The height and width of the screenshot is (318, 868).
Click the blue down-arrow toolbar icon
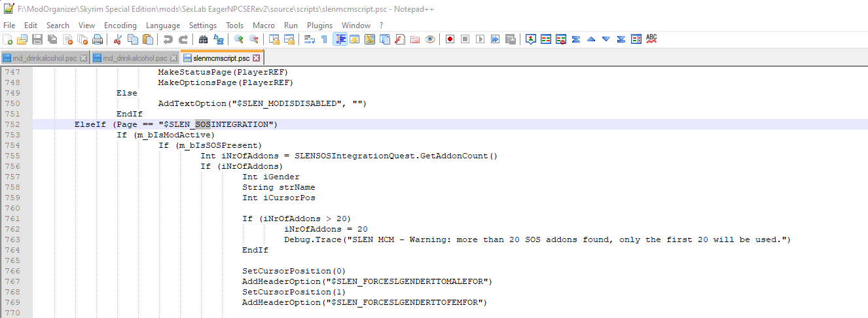click(x=606, y=39)
